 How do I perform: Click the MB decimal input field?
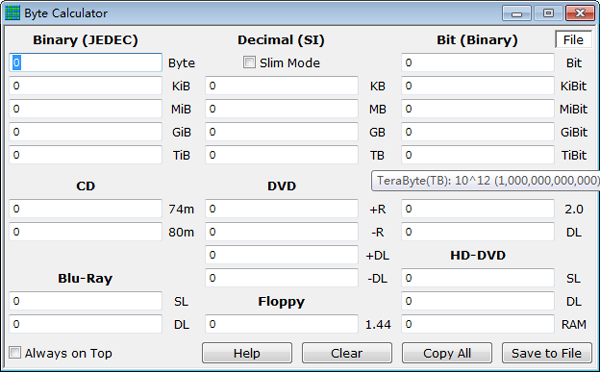[x=282, y=109]
